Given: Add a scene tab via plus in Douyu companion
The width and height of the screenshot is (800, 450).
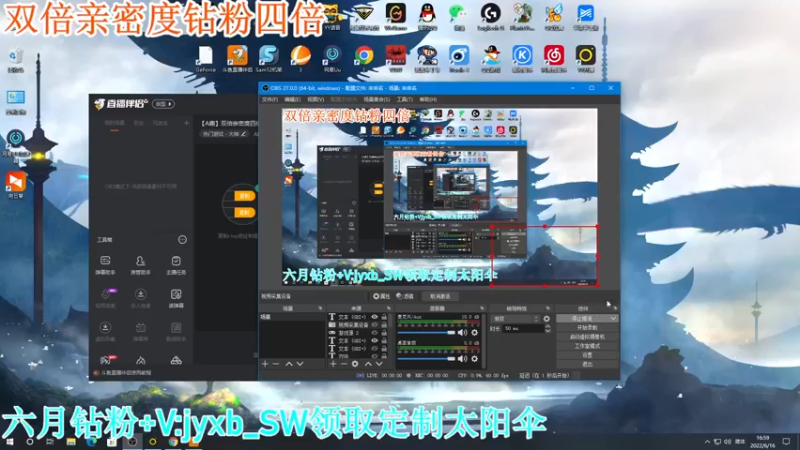Looking at the screenshot, I should point(186,123).
